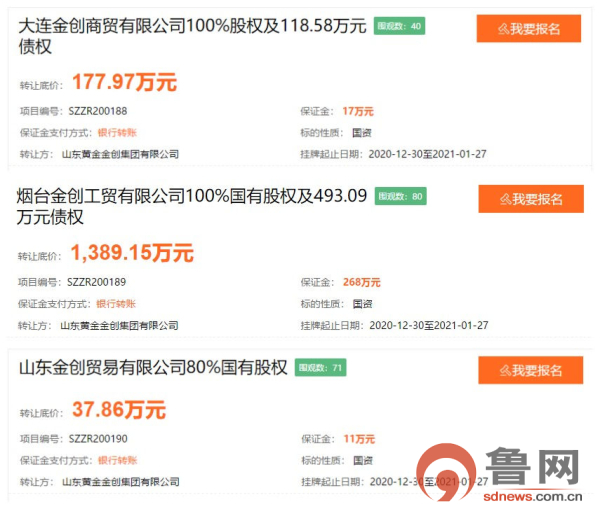
Task: Click 山东黄金金创集团有限公司 in the 烟台金创 listing
Action: click(x=119, y=326)
